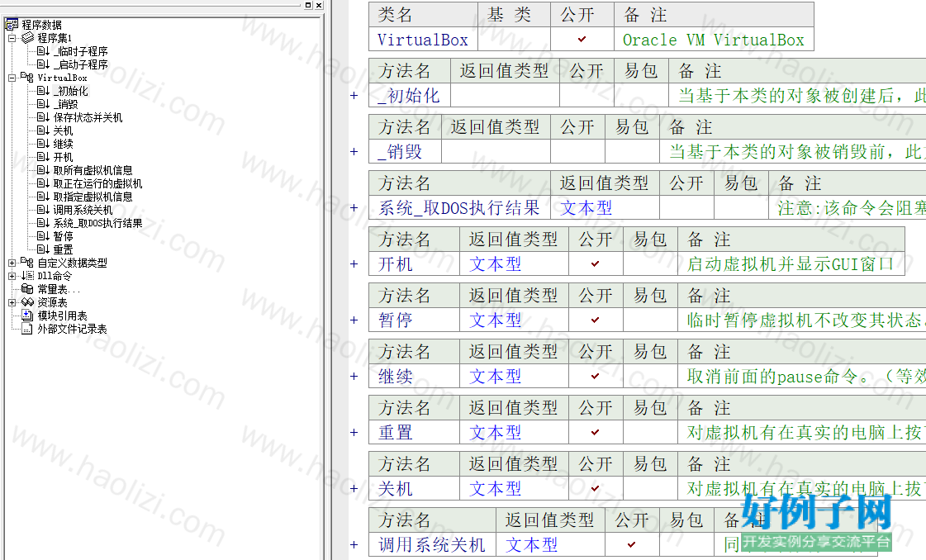Toggle 公开 check for 暂停 method

click(596, 320)
